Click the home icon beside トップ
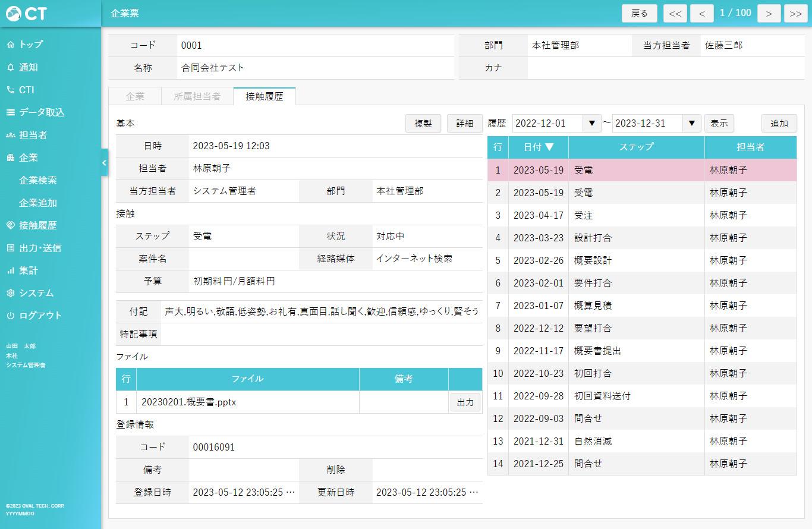Viewport: 812px width, 529px height. point(11,45)
